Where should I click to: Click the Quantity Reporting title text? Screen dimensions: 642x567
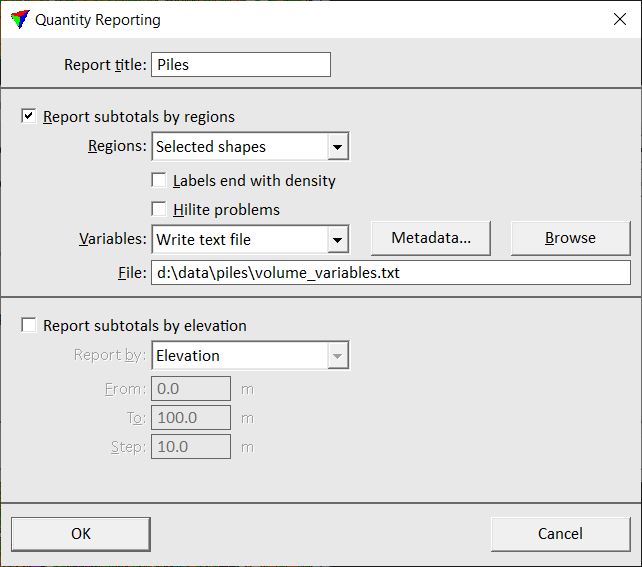point(98,20)
